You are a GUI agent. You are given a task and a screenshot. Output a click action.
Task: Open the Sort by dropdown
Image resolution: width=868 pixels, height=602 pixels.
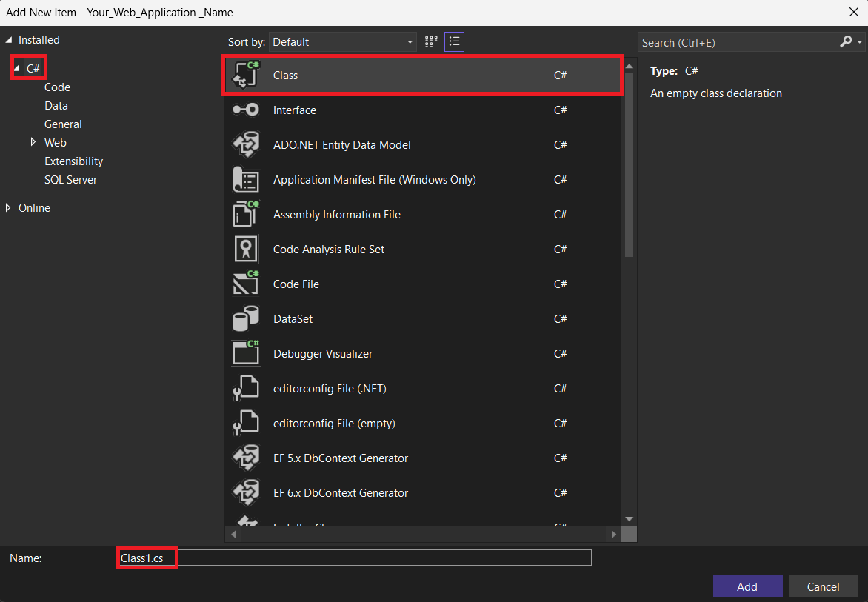point(343,42)
